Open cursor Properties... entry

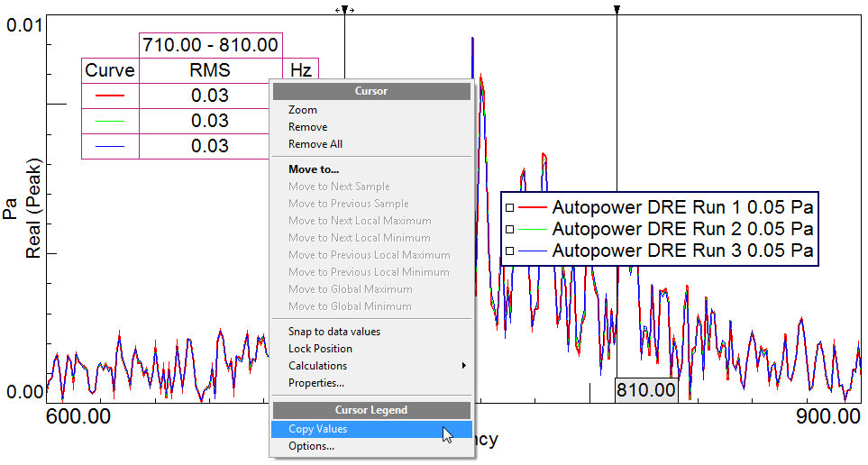(x=315, y=383)
